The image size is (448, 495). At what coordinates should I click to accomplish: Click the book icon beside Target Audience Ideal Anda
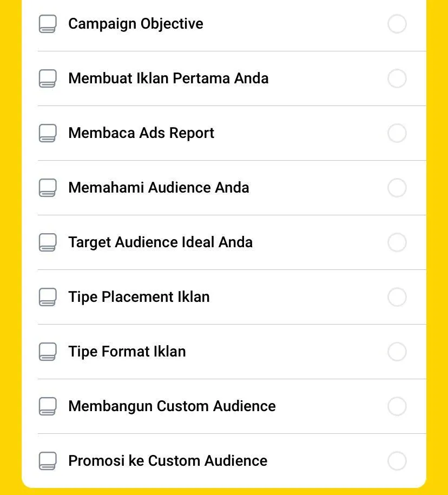[48, 242]
